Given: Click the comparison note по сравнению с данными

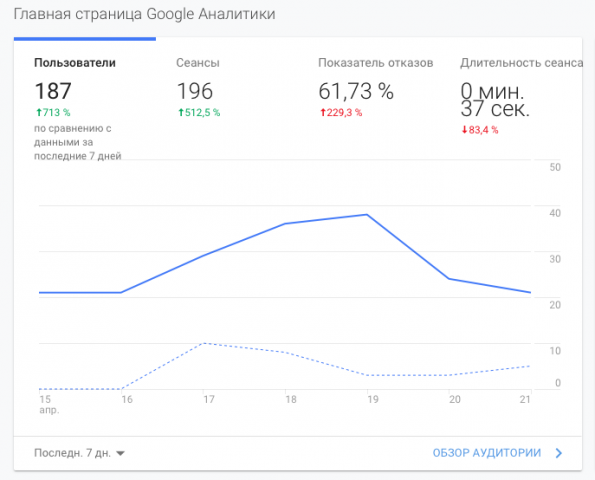Looking at the screenshot, I should pyautogui.click(x=78, y=142).
